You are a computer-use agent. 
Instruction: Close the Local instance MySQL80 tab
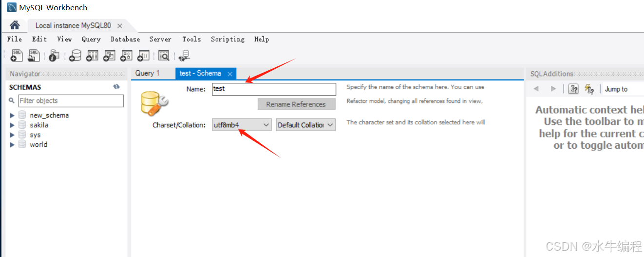tap(120, 26)
